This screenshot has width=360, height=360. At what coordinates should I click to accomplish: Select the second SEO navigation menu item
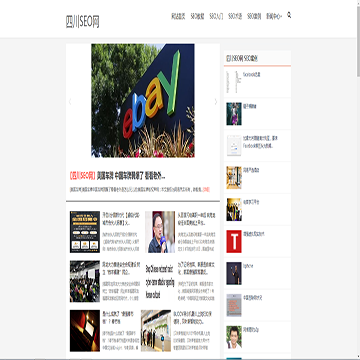point(216,16)
